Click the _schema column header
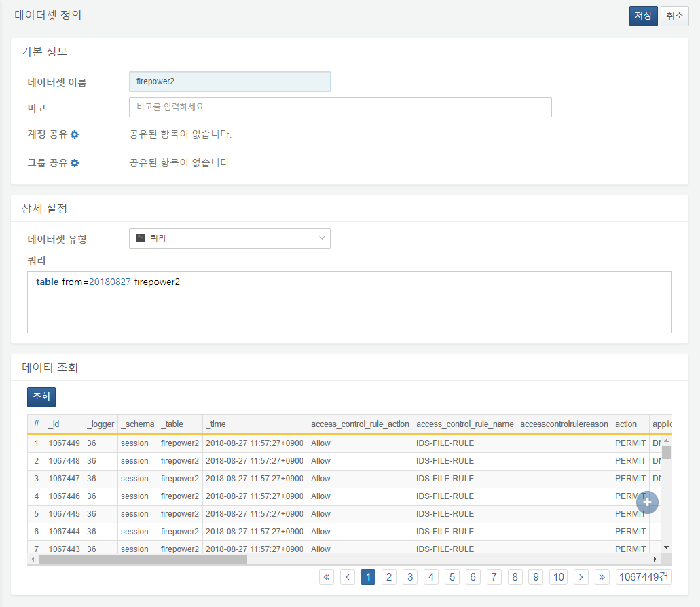700x607 pixels. coord(138,424)
